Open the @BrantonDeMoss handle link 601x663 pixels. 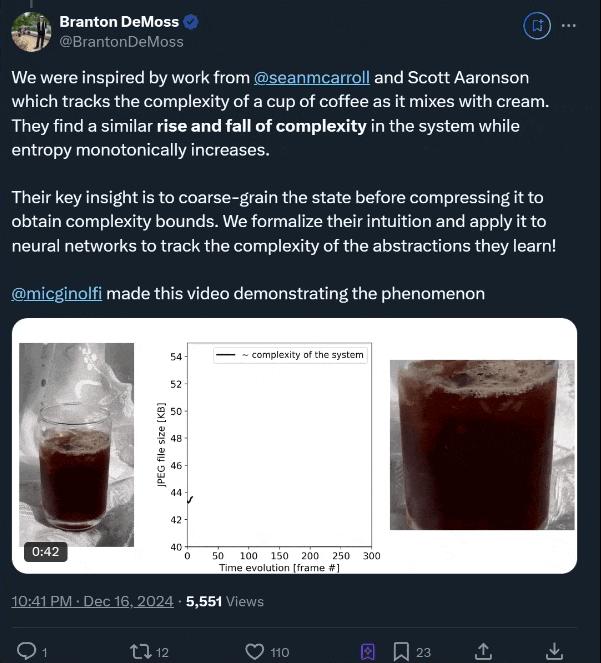tap(121, 42)
